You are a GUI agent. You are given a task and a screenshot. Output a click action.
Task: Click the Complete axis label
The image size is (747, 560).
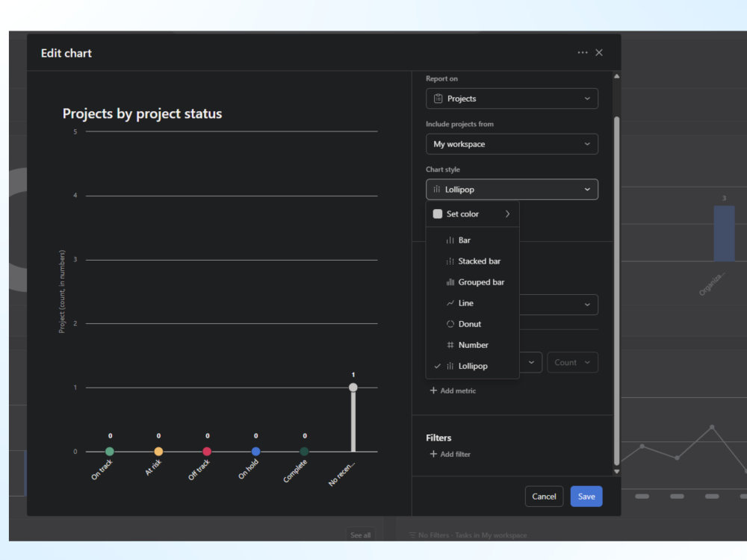click(295, 471)
